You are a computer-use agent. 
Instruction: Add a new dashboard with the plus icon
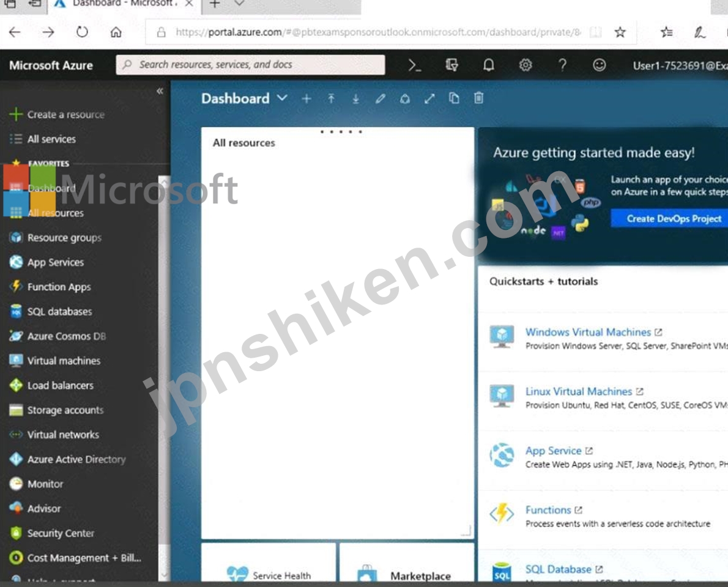(x=306, y=98)
